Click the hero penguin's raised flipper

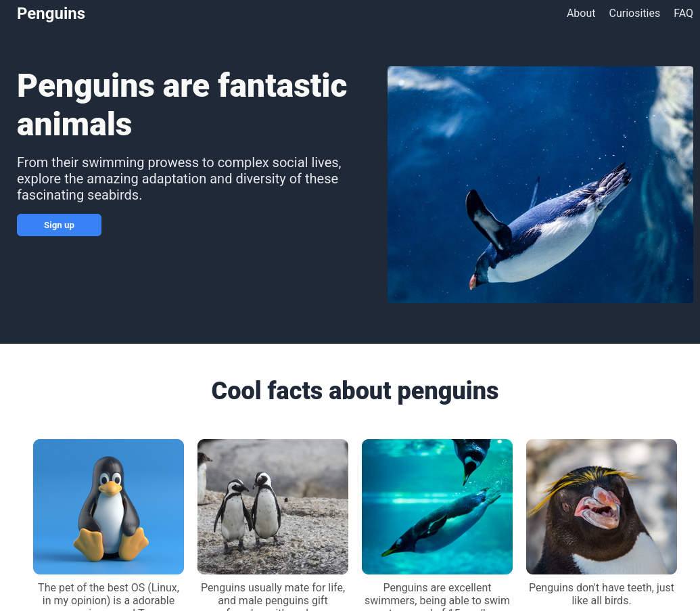486,218
